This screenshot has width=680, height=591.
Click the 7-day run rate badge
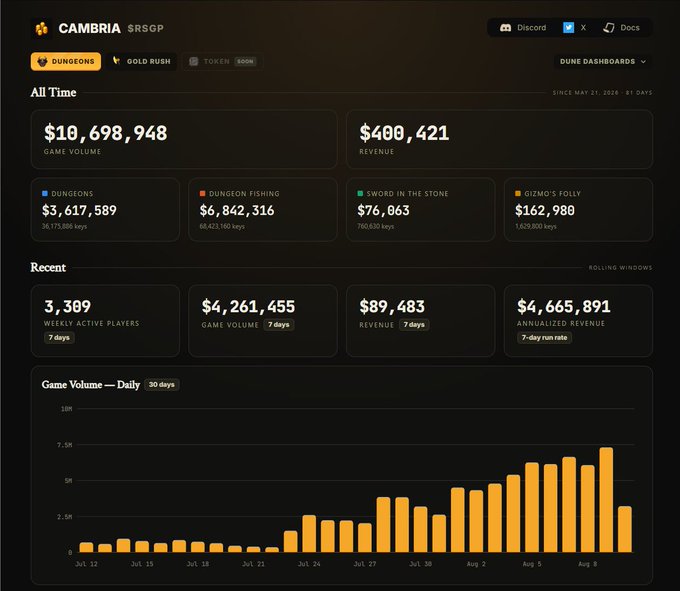pos(544,337)
